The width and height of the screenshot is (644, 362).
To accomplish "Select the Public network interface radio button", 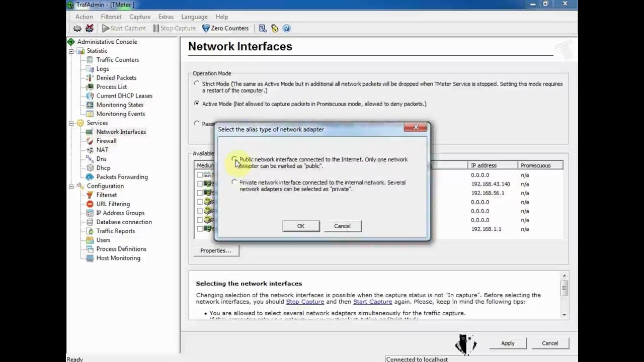I will tap(234, 159).
